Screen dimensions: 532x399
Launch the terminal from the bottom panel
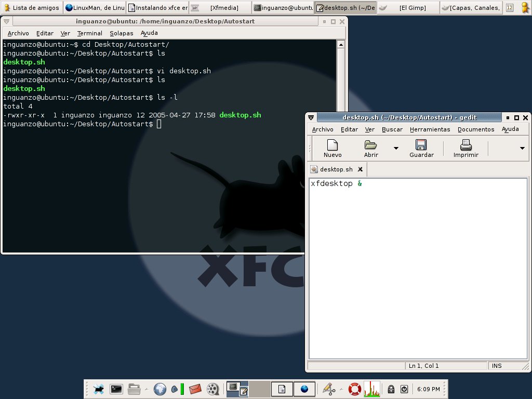(x=116, y=389)
